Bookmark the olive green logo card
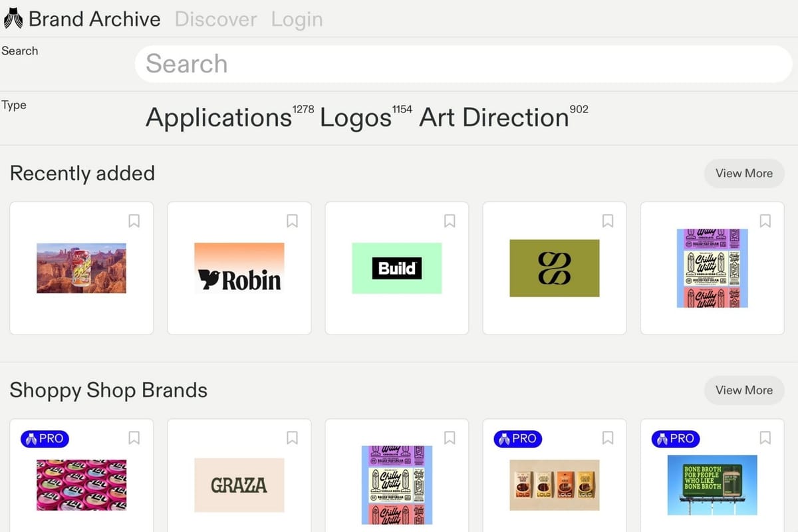 pos(607,220)
